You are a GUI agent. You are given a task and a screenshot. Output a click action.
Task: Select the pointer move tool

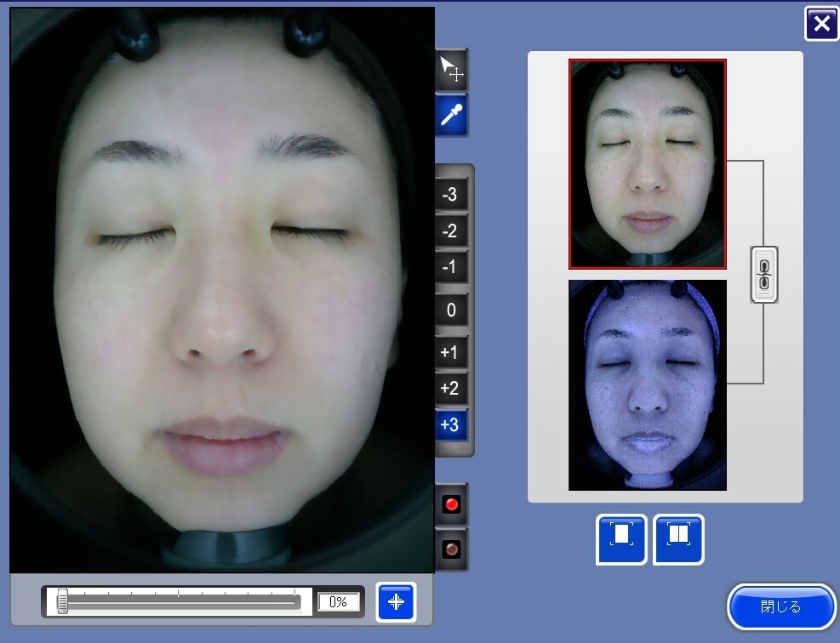pos(452,70)
